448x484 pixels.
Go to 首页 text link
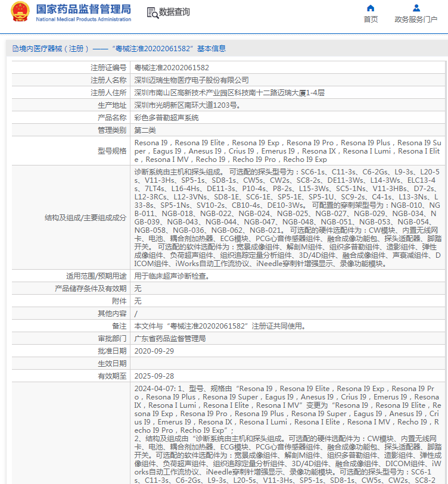(x=371, y=20)
